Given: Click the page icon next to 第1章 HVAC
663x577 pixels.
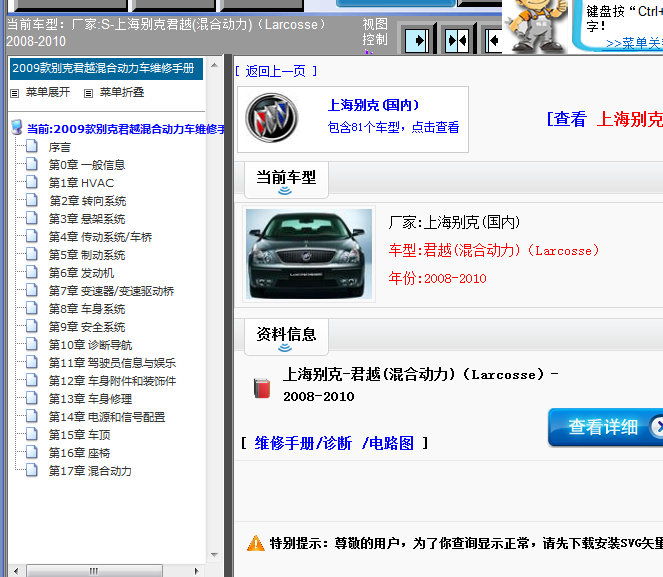Looking at the screenshot, I should (31, 182).
